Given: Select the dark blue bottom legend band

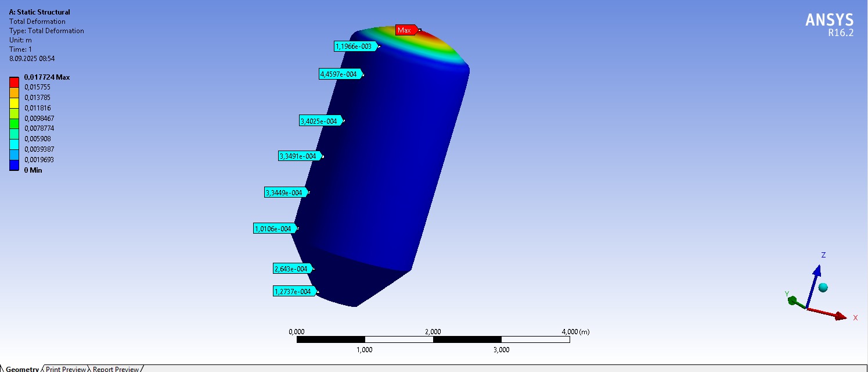Looking at the screenshot, I should click(14, 165).
